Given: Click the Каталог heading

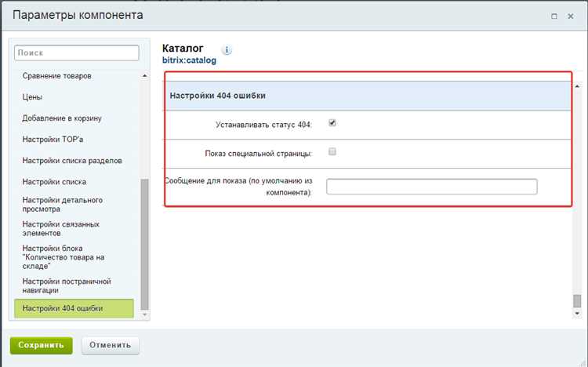Looking at the screenshot, I should click(183, 48).
